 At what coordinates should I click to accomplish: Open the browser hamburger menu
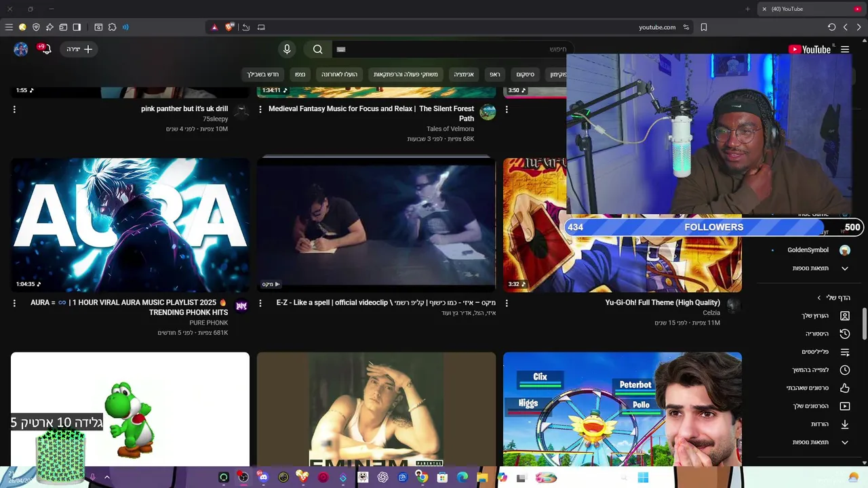click(9, 27)
